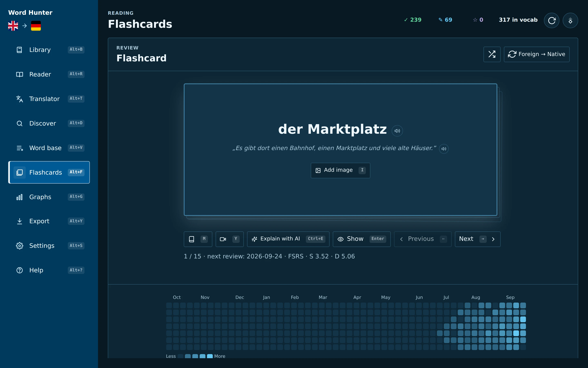The image size is (588, 368).
Task: Click the German flag target language
Action: 36,26
